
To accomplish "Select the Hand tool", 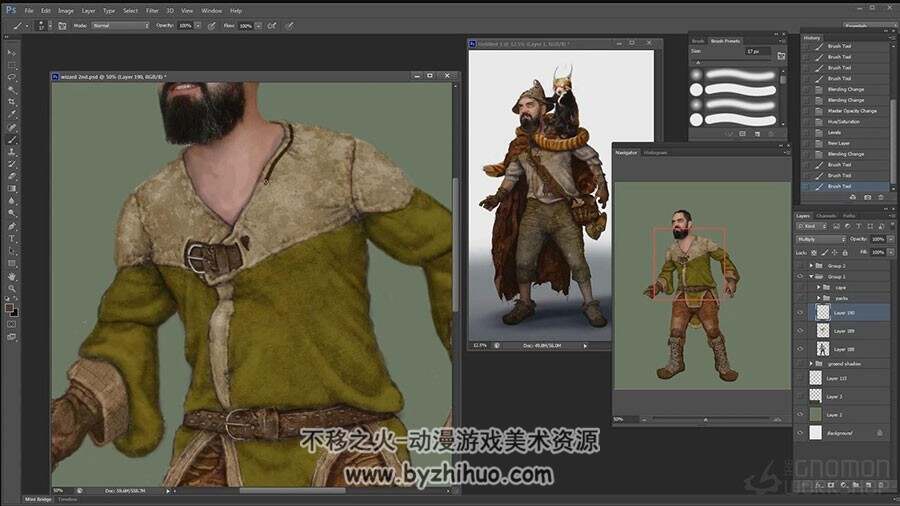I will 11,276.
